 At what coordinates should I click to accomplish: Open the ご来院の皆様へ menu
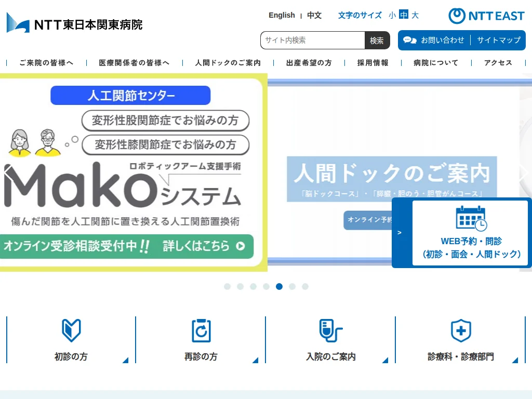(46, 63)
